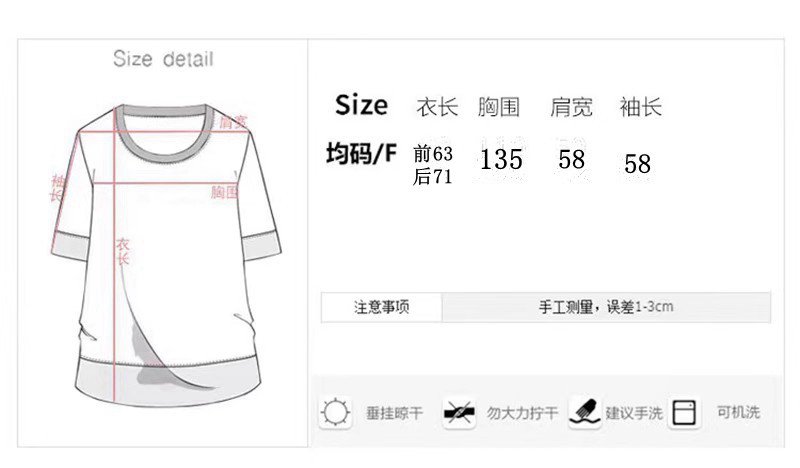Click the 袖长 column header
Image resolution: width=800 pixels, height=468 pixels.
tap(641, 107)
